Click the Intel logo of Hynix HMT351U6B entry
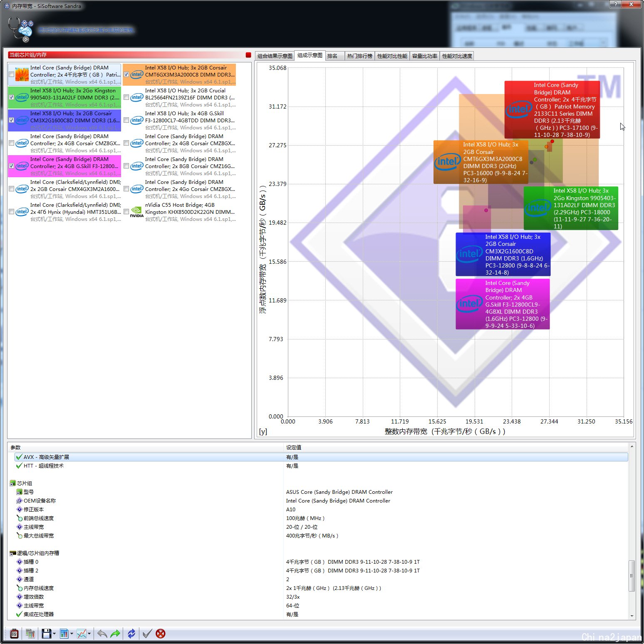The width and height of the screenshot is (644, 644). point(22,212)
